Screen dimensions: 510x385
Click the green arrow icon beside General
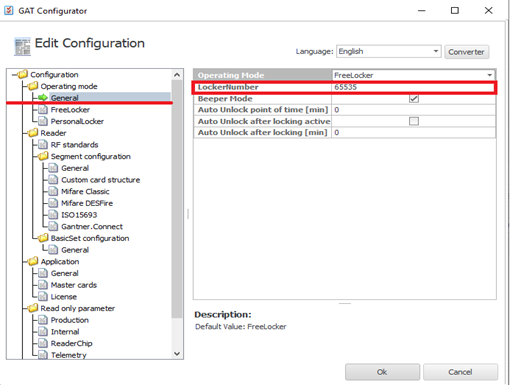pos(43,98)
